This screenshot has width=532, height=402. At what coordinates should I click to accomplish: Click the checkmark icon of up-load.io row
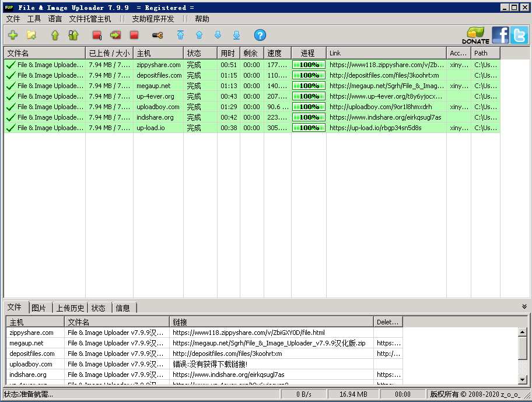[11, 128]
